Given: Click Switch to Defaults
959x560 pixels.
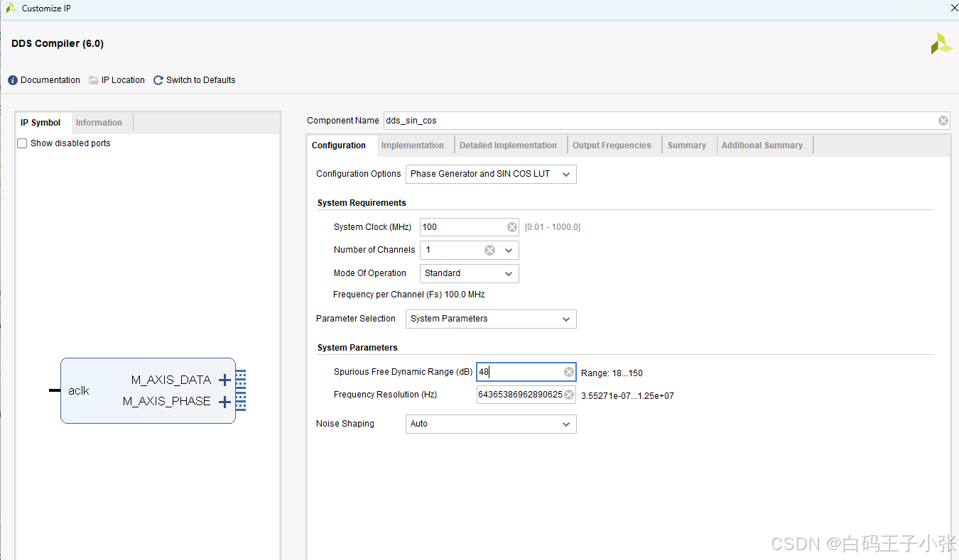Looking at the screenshot, I should tap(194, 80).
